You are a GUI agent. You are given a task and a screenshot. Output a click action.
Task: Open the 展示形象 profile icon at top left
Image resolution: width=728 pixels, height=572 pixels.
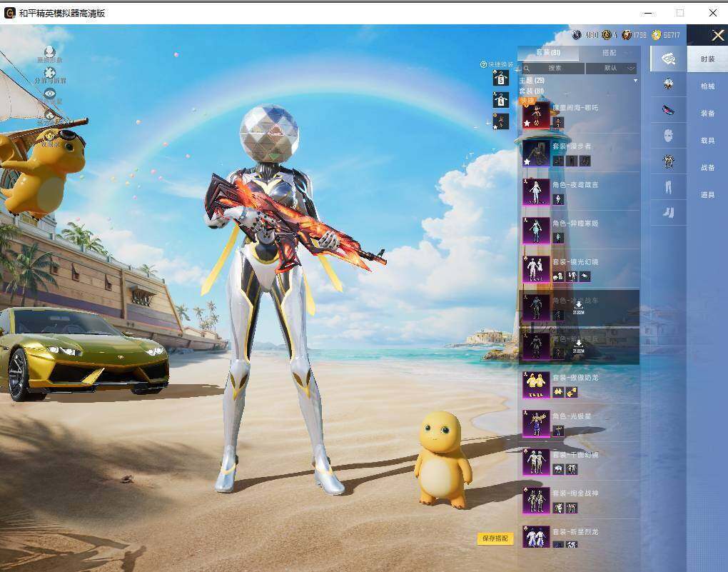click(50, 51)
